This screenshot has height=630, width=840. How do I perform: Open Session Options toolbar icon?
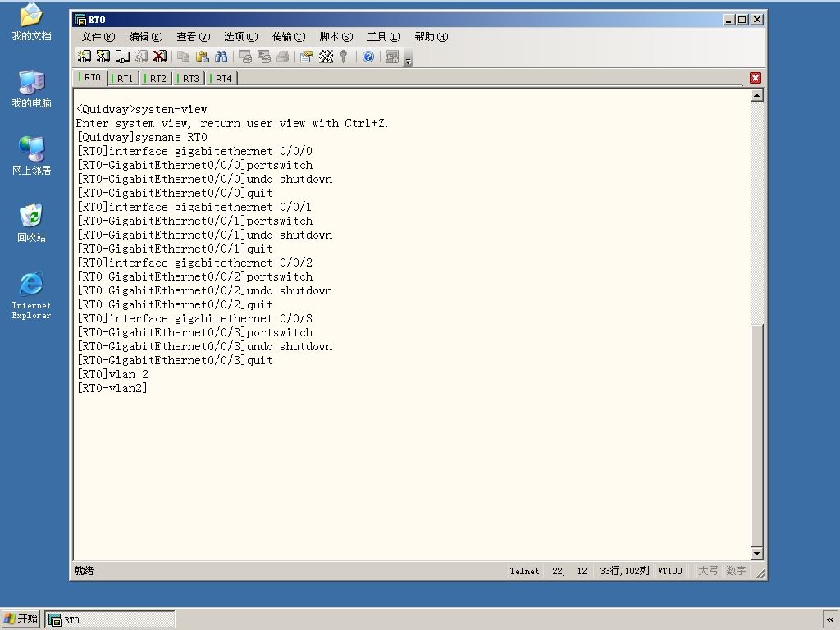pos(307,57)
